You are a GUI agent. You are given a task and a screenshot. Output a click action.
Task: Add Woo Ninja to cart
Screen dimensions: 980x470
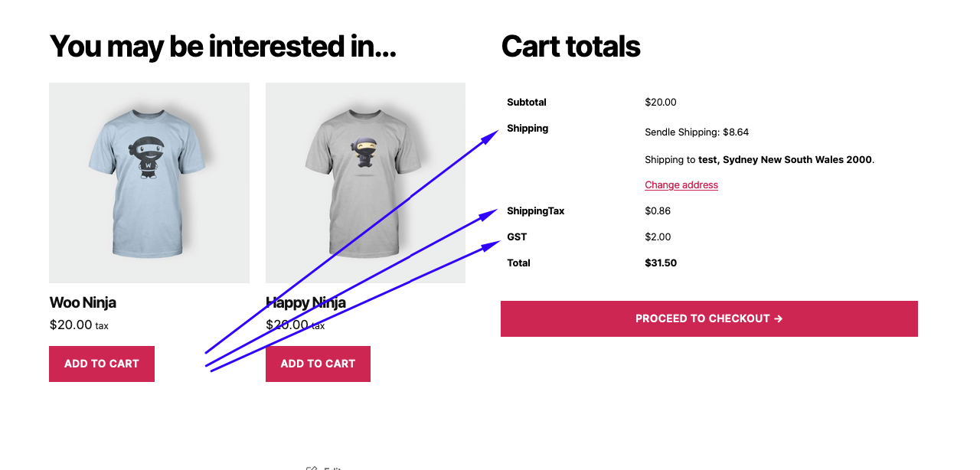tap(102, 364)
